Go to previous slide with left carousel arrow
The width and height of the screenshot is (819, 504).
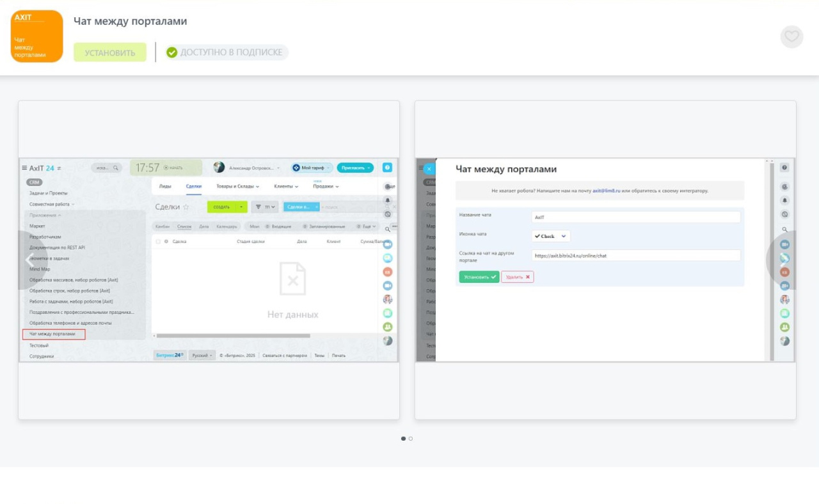tap(29, 260)
